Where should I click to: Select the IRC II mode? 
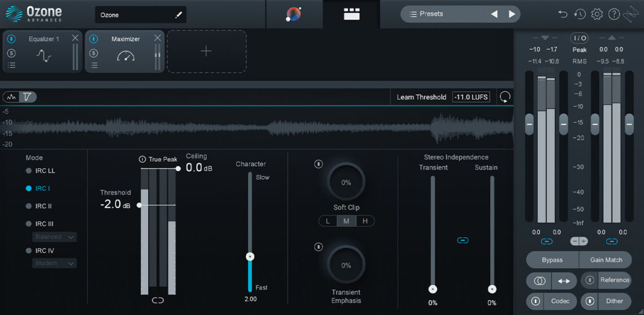pos(38,206)
